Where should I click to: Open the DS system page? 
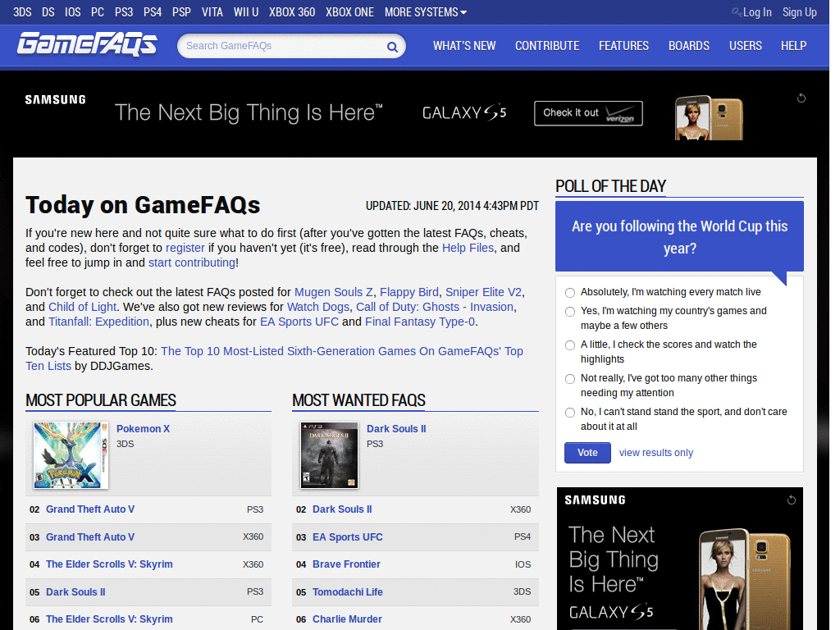tap(48, 11)
